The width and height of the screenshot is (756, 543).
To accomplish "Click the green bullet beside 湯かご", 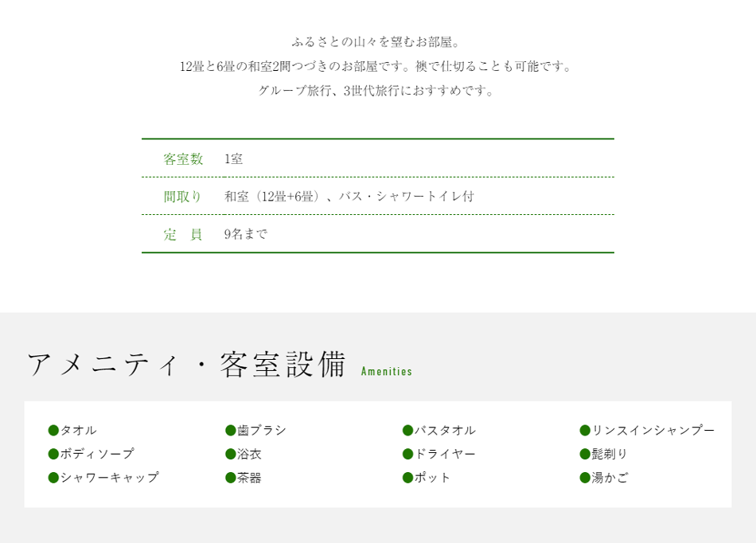I will click(585, 478).
